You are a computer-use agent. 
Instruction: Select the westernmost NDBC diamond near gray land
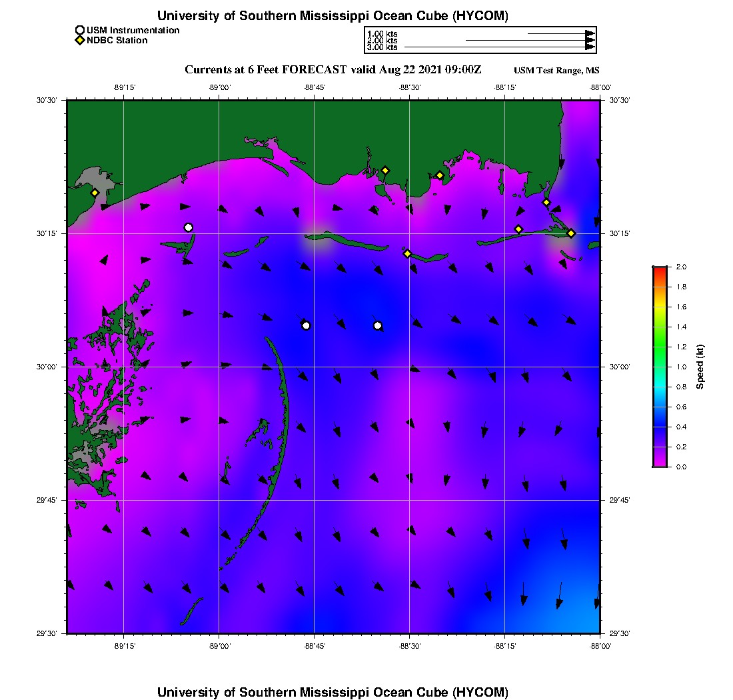click(x=95, y=193)
